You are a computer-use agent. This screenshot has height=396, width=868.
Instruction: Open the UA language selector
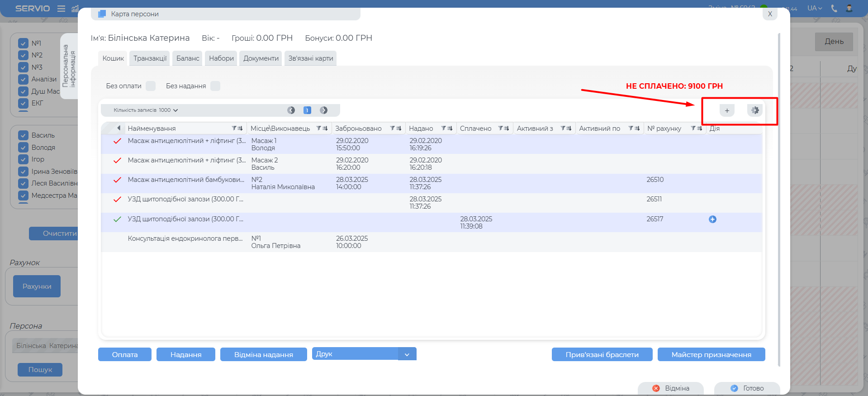click(815, 8)
